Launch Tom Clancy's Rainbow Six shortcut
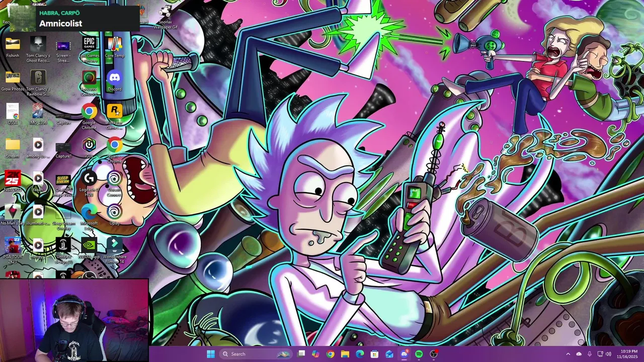This screenshot has width=644, height=362. [38, 83]
